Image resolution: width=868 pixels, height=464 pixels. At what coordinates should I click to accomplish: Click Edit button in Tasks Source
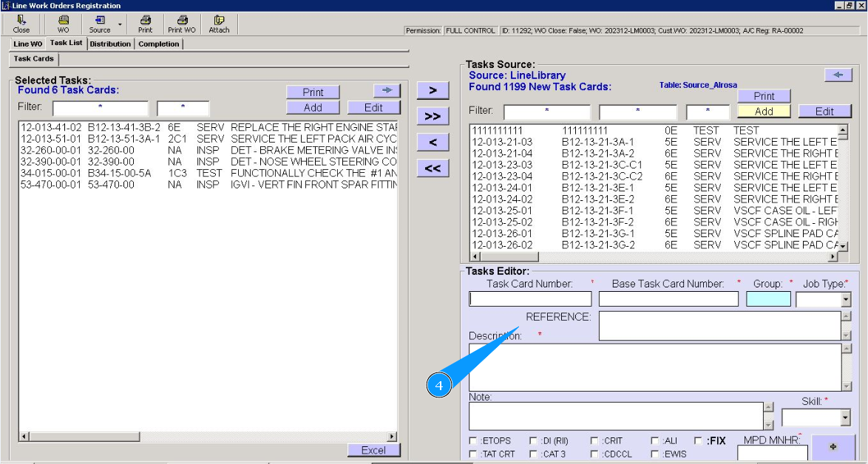825,111
